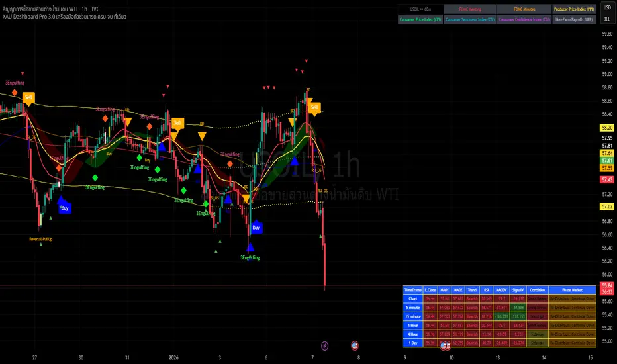Click the FOMC Meeting calendar cell
The image size is (617, 364).
tap(470, 9)
